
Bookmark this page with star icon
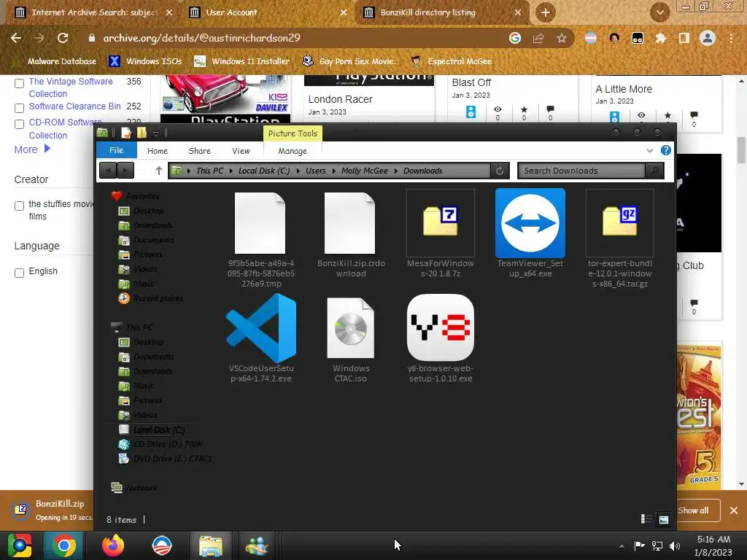(x=562, y=38)
